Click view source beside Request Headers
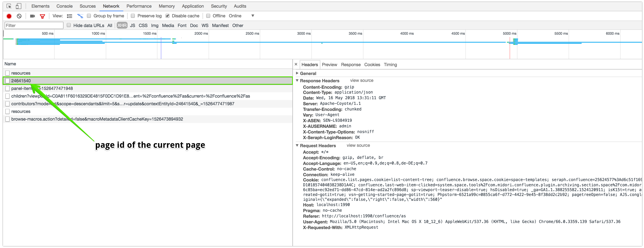 coord(358,145)
